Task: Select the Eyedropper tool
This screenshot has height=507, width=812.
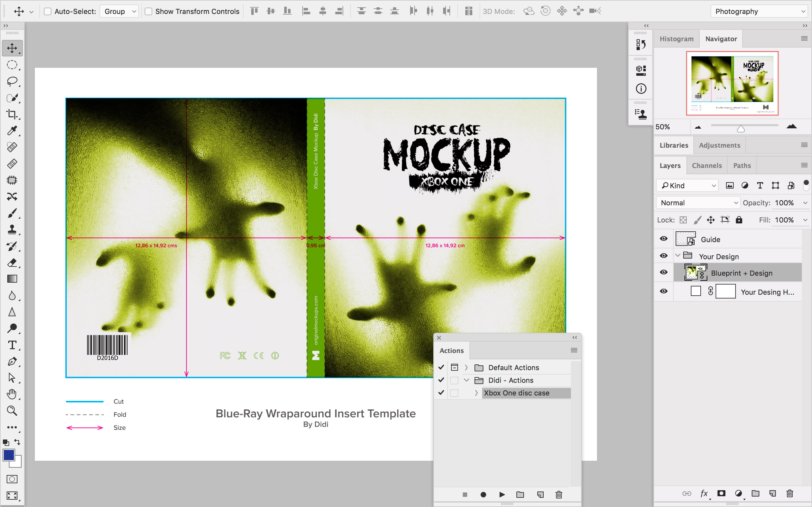Action: tap(13, 130)
